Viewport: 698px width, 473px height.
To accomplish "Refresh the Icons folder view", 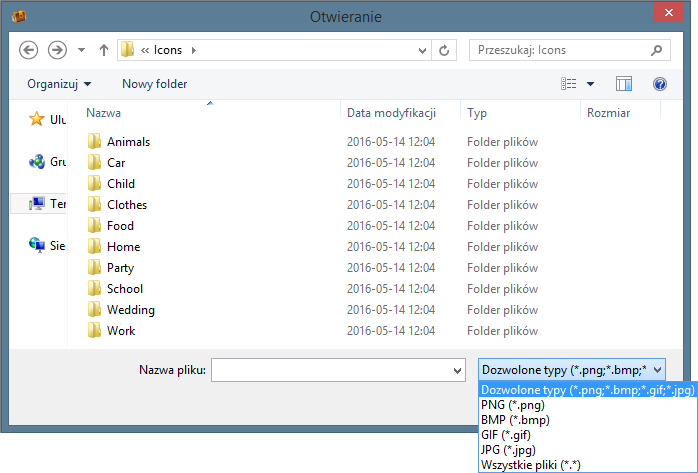I will click(x=445, y=49).
